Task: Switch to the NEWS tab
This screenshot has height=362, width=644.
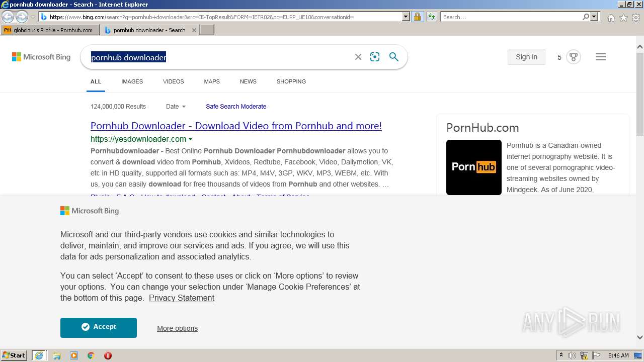Action: (248, 81)
